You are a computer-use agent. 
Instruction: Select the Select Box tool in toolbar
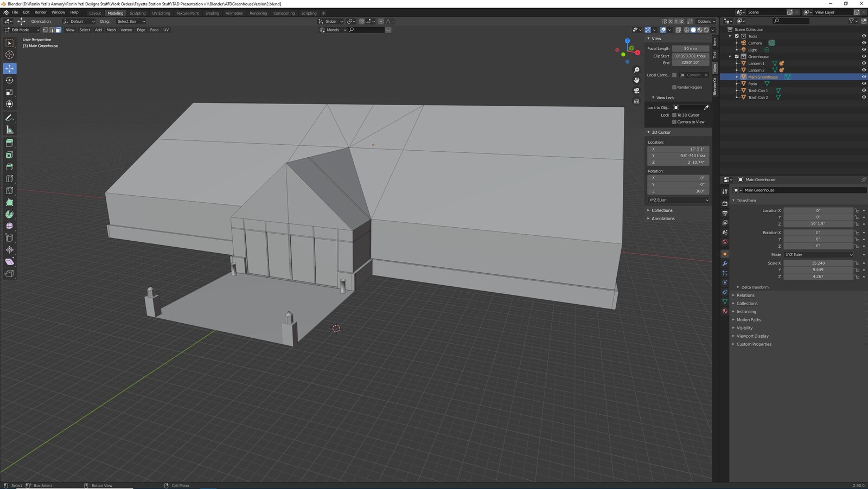pyautogui.click(x=10, y=43)
